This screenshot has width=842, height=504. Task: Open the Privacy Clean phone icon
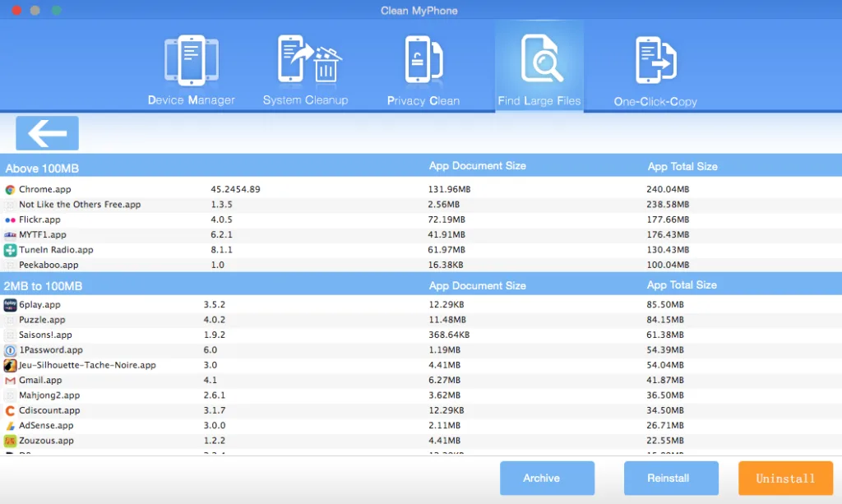coord(423,59)
